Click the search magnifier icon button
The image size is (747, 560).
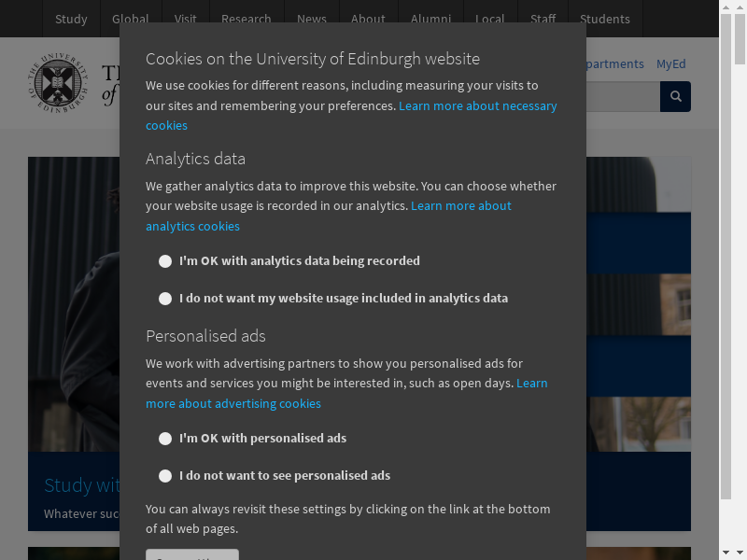(x=675, y=96)
